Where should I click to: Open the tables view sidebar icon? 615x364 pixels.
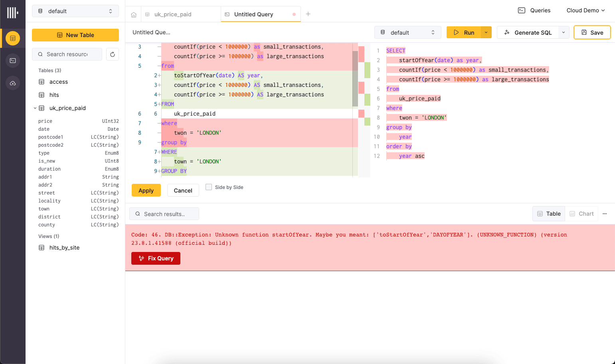[x=13, y=39]
